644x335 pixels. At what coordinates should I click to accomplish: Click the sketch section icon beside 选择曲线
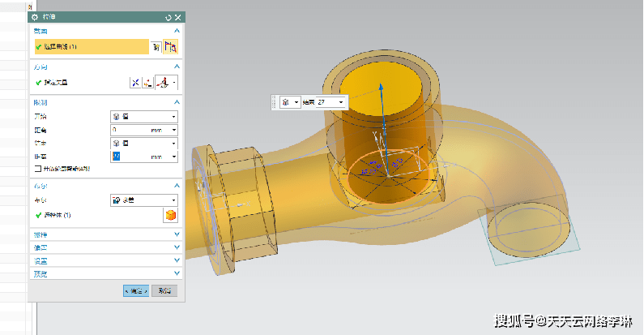(x=156, y=47)
